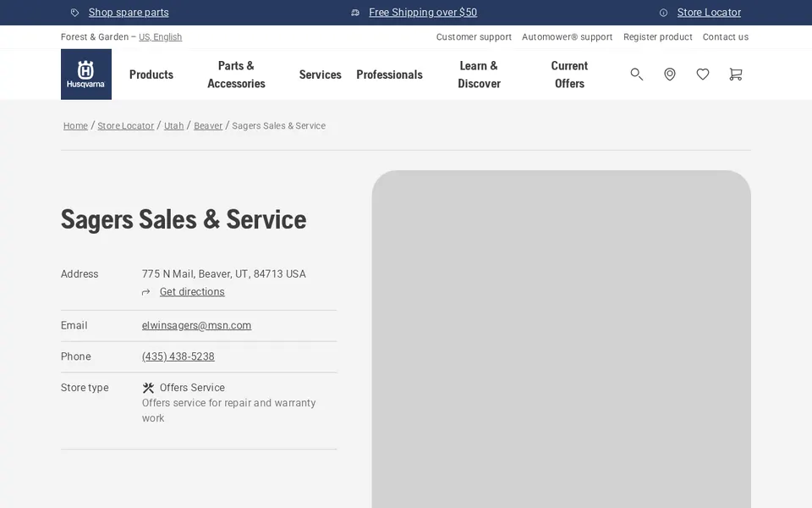Screen dimensions: 812x508
Task: Click the Shop spare parts link
Action: [129, 13]
